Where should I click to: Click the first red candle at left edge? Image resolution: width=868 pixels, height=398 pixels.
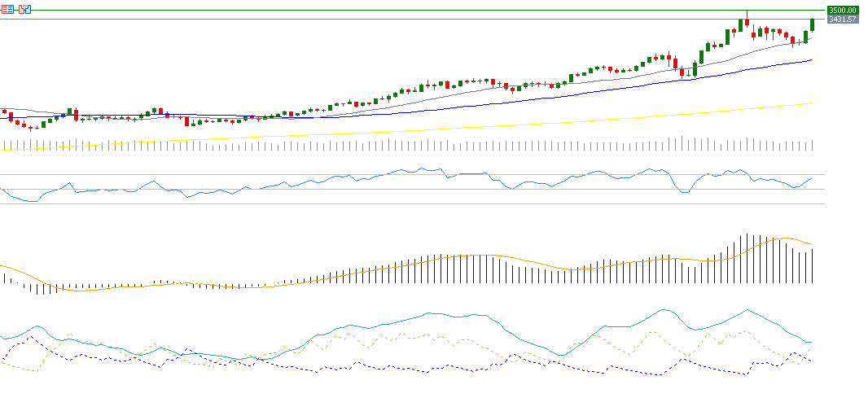(x=5, y=112)
